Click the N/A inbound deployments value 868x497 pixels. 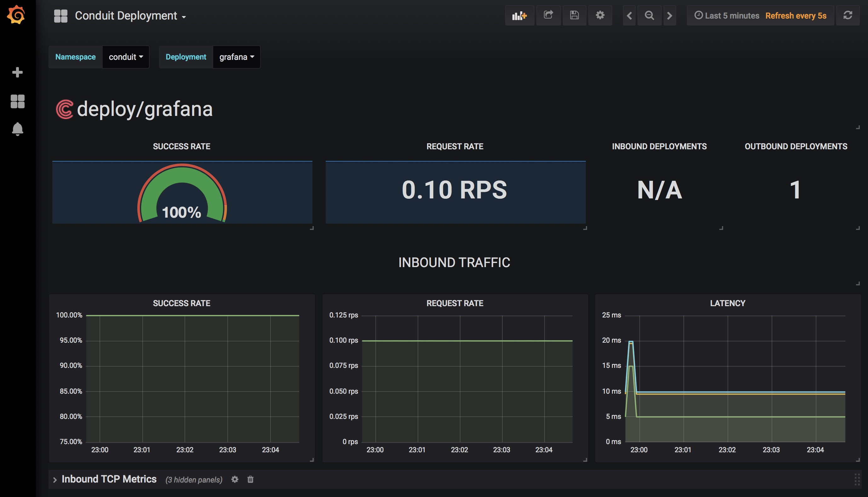click(660, 190)
